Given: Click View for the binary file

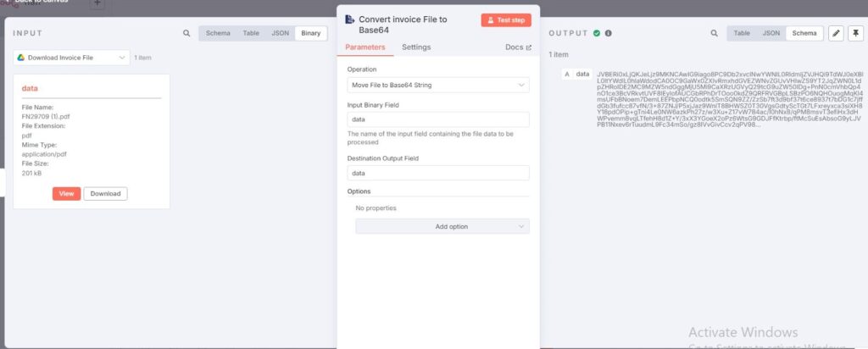Looking at the screenshot, I should (66, 194).
